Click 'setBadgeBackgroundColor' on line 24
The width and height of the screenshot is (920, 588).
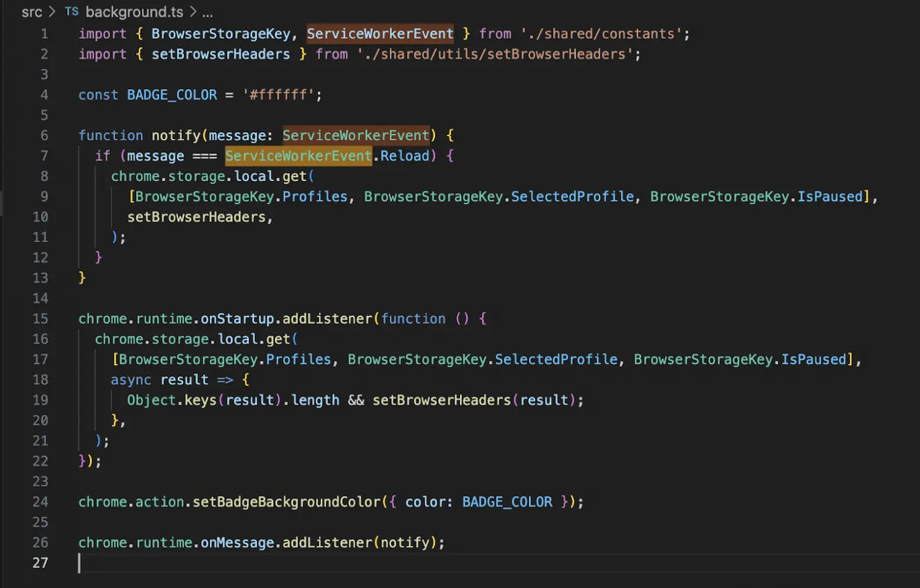287,502
